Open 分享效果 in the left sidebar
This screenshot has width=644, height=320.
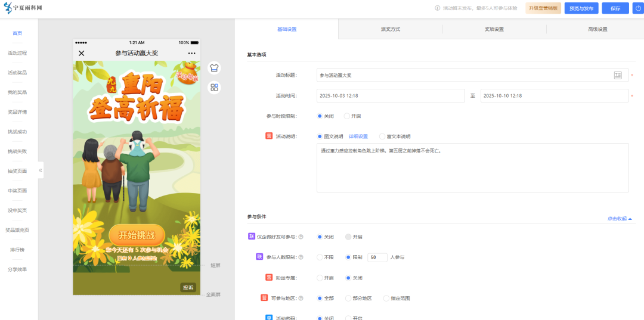(17, 269)
